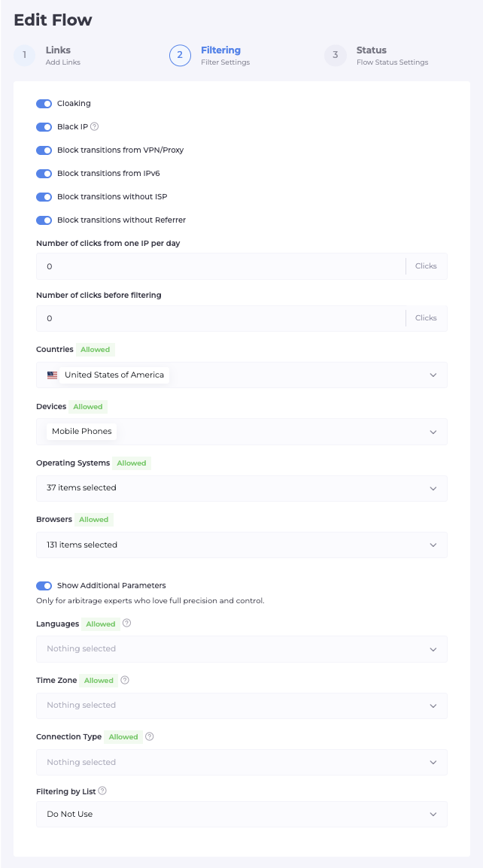Switch to the Status step tab
Image resolution: width=483 pixels, height=868 pixels.
pyautogui.click(x=372, y=55)
